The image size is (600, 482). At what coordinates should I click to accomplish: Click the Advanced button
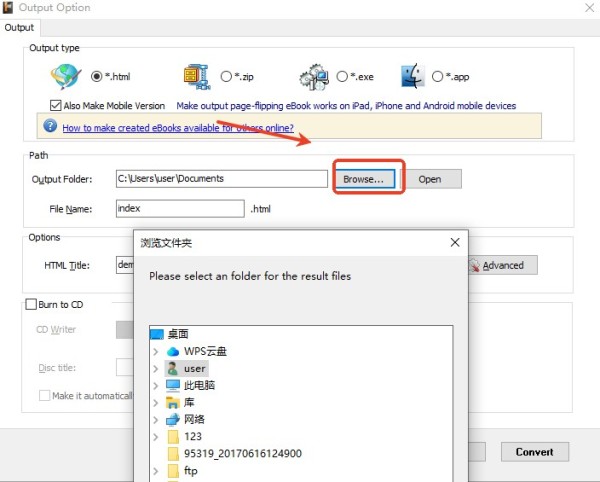click(503, 265)
